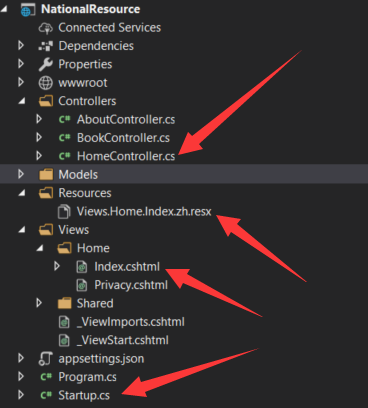
Task: Click the Properties wrench icon
Action: point(46,64)
